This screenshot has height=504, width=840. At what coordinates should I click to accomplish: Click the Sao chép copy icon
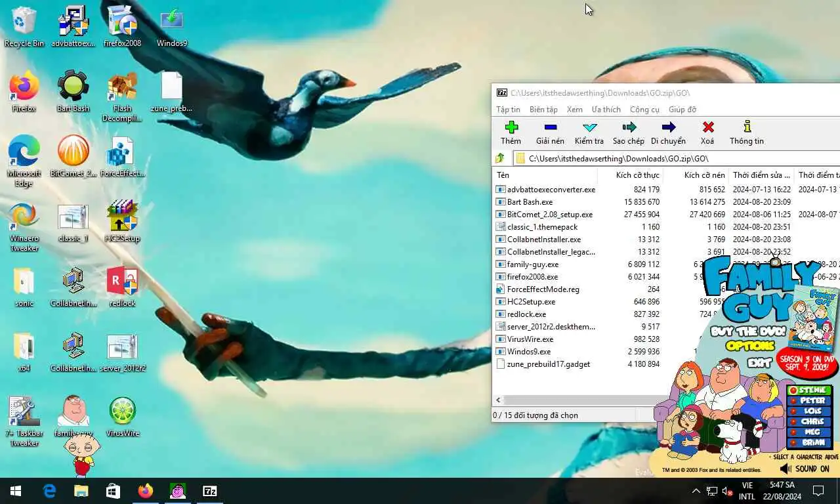[629, 127]
